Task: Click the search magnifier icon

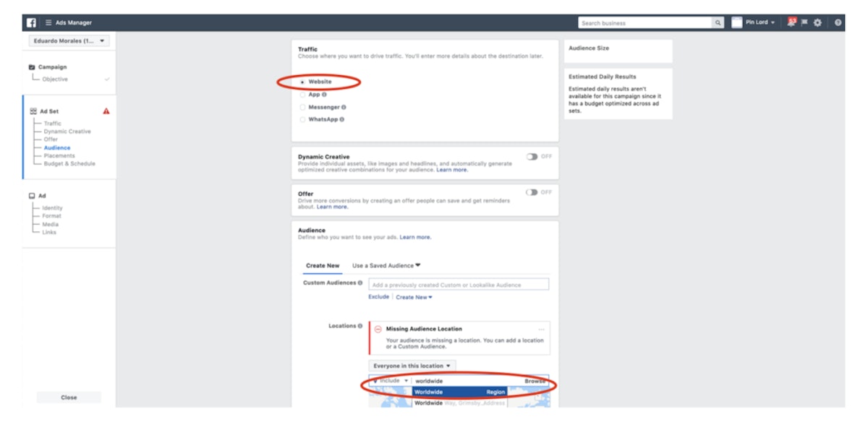Action: pos(718,23)
